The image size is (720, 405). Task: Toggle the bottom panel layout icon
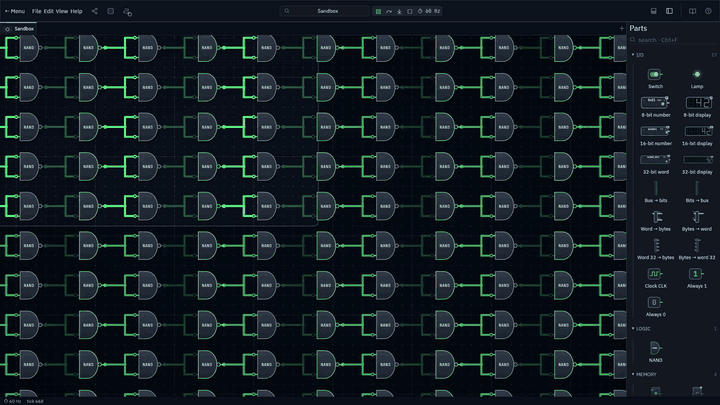[x=653, y=11]
